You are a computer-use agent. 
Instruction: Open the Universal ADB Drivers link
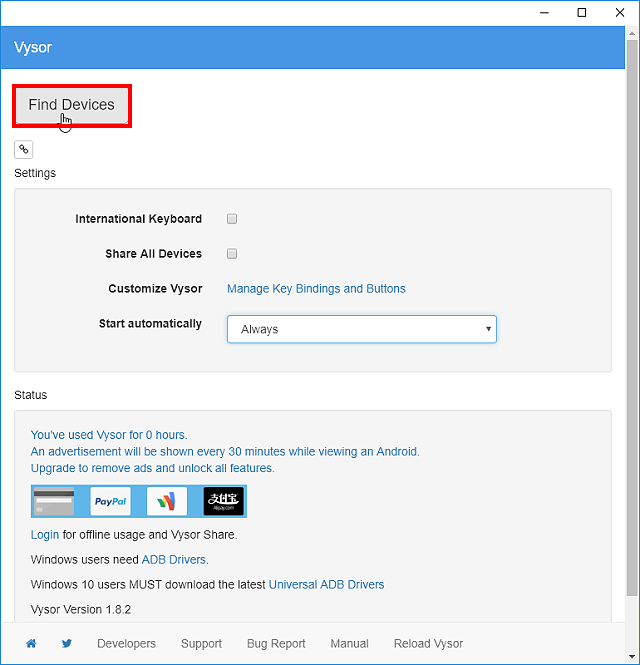pyautogui.click(x=326, y=585)
